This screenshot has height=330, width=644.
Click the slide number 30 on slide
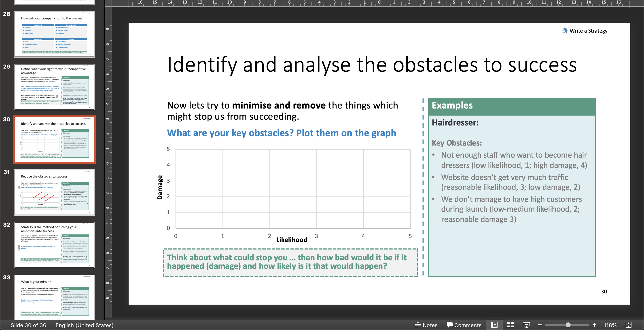(604, 291)
